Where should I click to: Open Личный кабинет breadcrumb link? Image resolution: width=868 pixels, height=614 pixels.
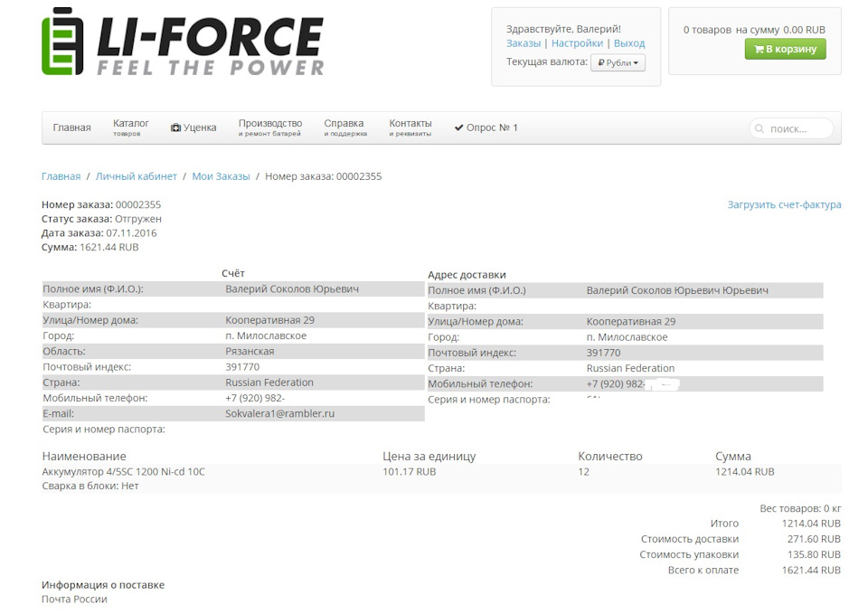point(136,176)
